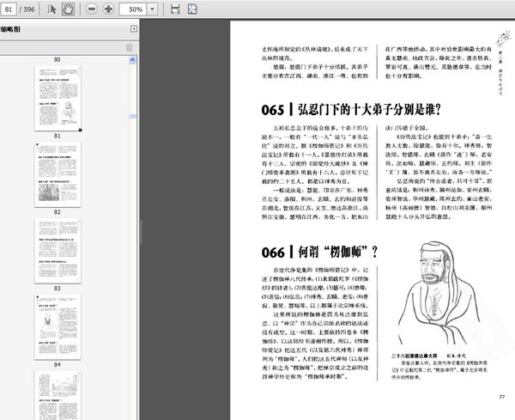515x420 pixels.
Task: Click heading 066 何谓“楞伽师”
Action: [319, 252]
